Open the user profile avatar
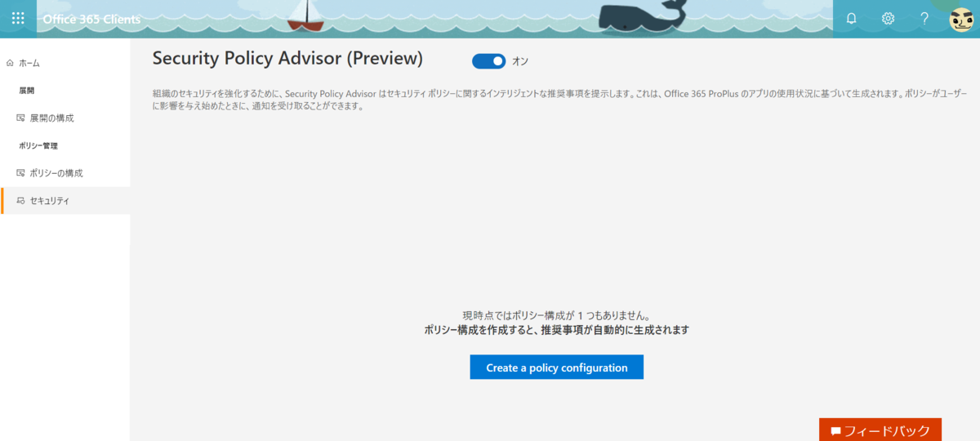The height and width of the screenshot is (441, 980). click(961, 20)
